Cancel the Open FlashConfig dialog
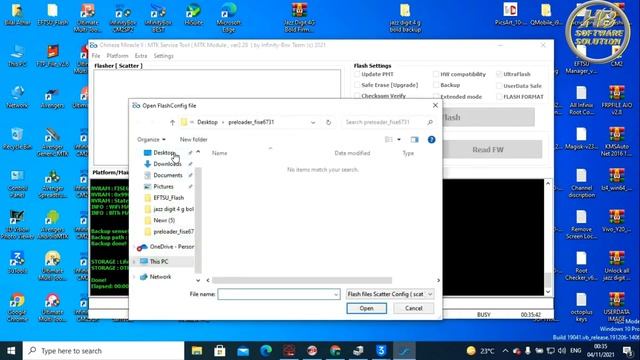This screenshot has width=640, height=360. tap(413, 308)
